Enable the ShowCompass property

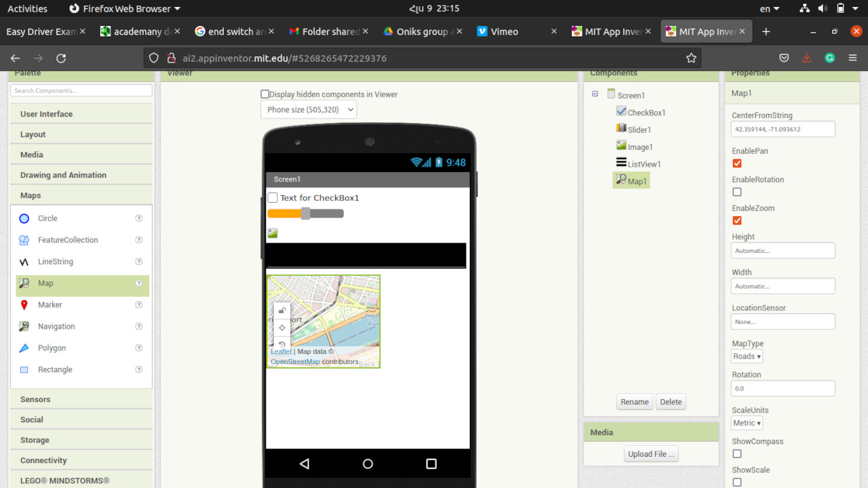(x=737, y=453)
